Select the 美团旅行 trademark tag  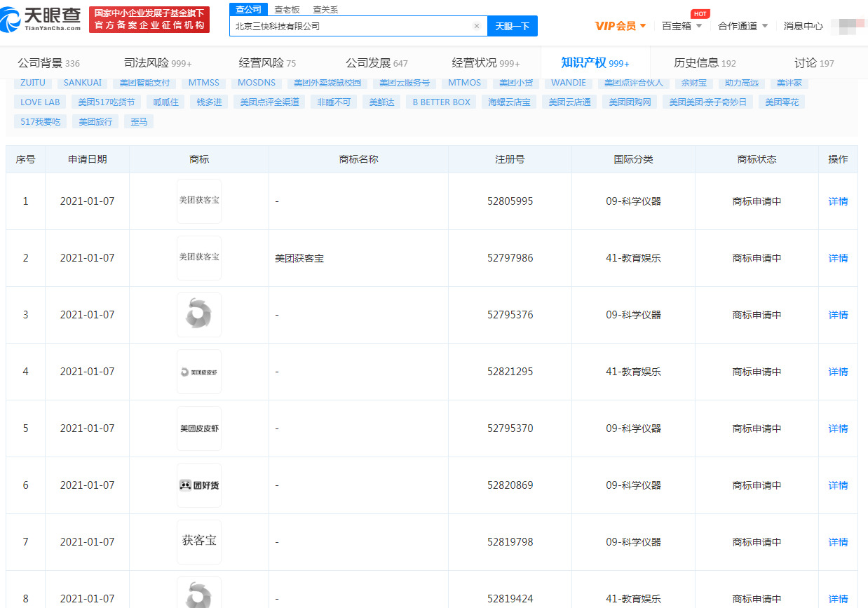pos(95,121)
